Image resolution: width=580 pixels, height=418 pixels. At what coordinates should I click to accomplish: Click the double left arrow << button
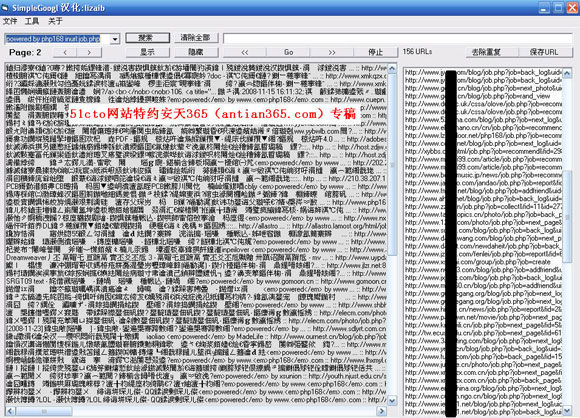(x=245, y=52)
